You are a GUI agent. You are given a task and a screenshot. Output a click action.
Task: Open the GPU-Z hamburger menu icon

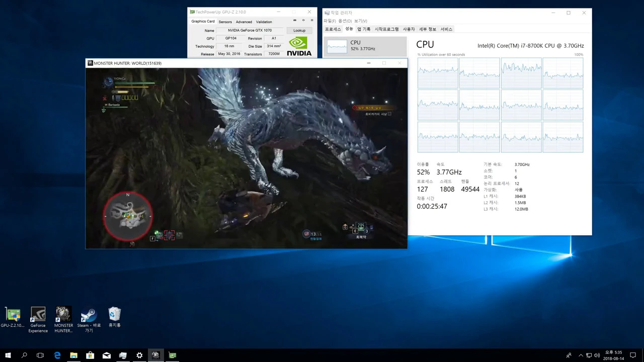pos(311,21)
